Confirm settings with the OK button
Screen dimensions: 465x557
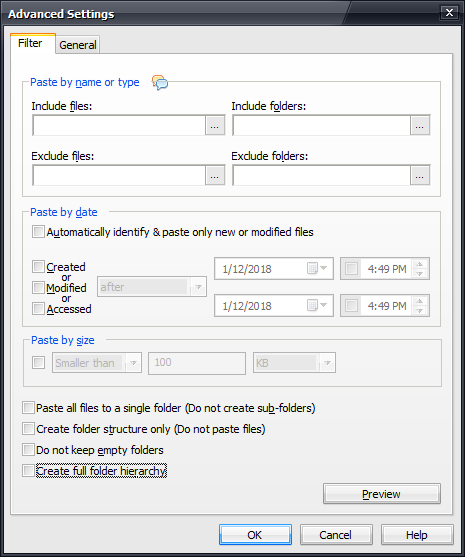coord(255,535)
